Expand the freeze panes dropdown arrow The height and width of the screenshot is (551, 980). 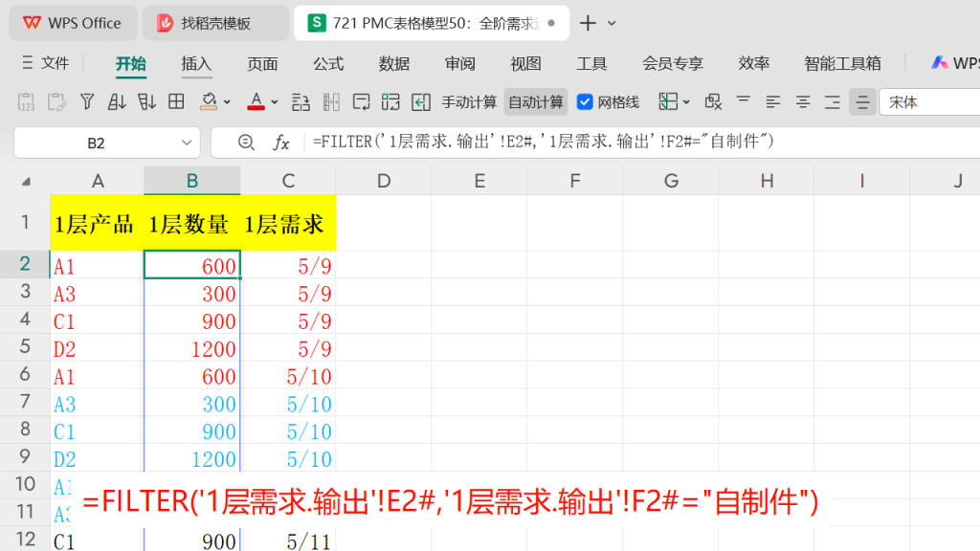pos(686,102)
